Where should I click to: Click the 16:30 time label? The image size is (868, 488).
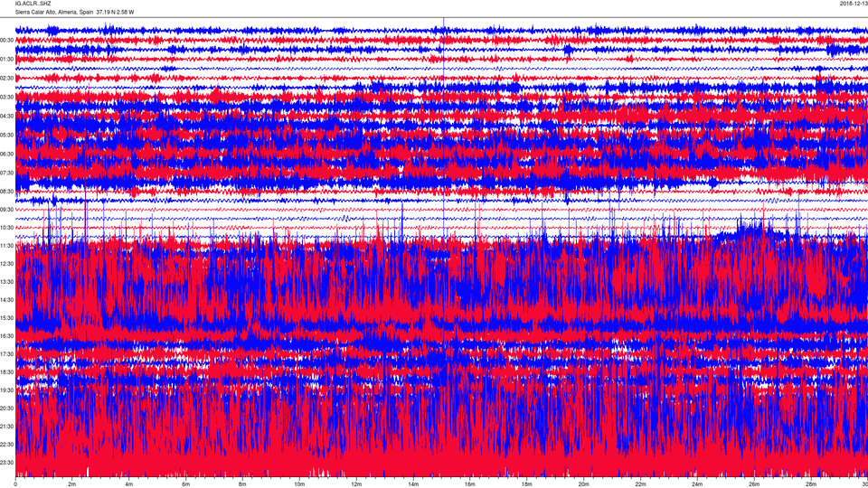click(x=6, y=336)
